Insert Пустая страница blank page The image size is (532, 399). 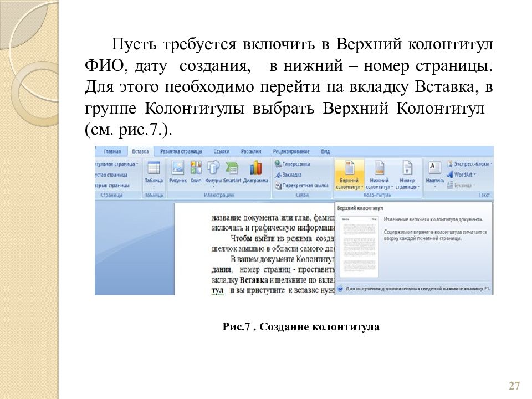[111, 175]
